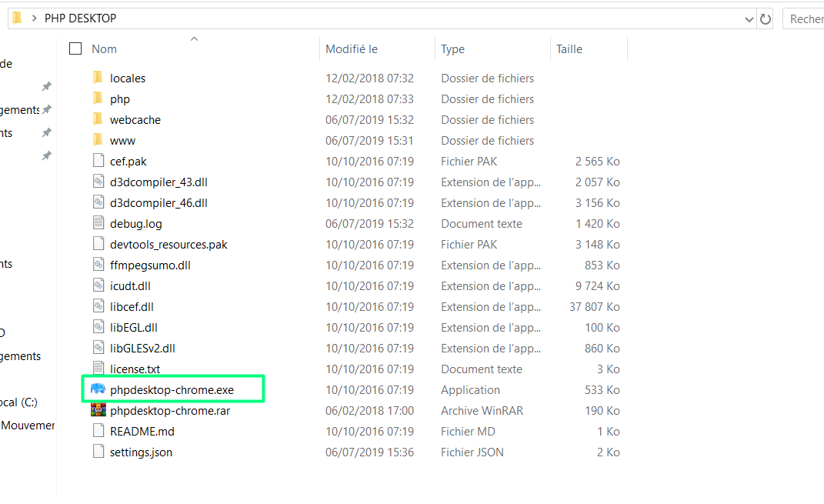
Task: Select PHP DESKTOP in the breadcrumb path
Action: [79, 18]
